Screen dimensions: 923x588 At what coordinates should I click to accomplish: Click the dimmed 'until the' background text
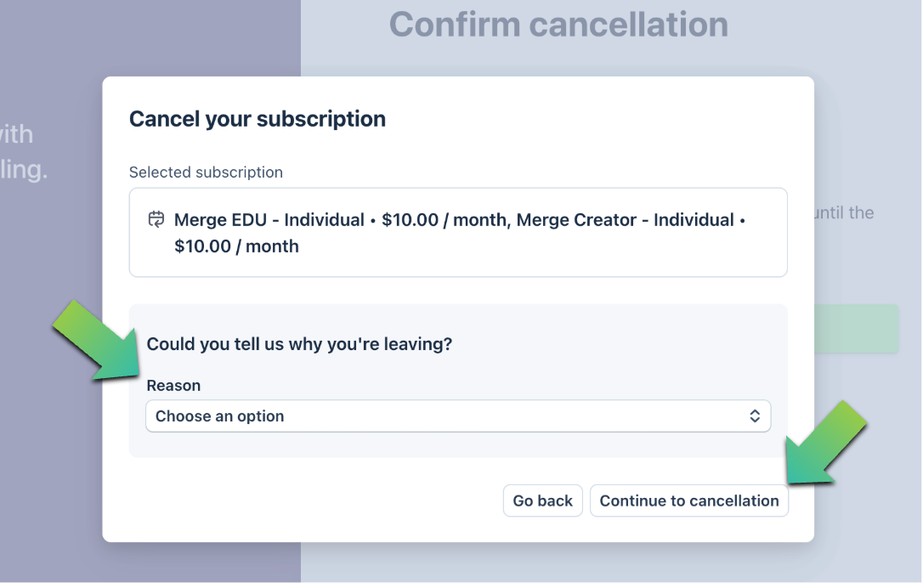[x=844, y=213]
